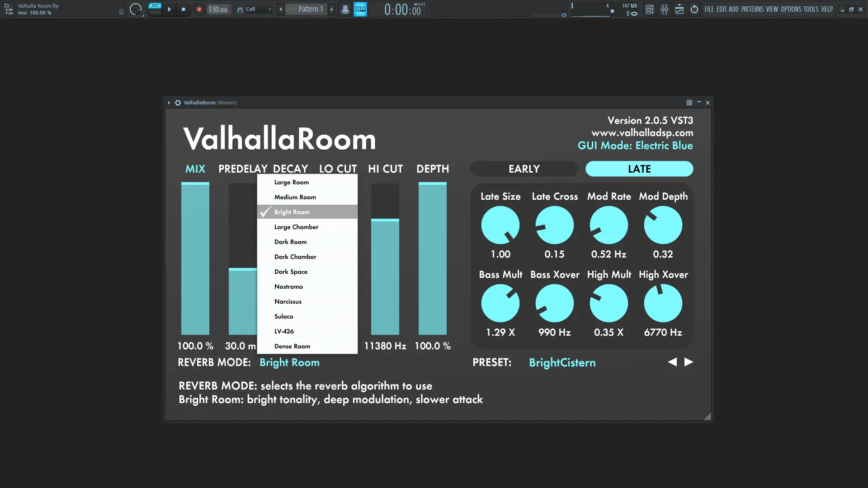Viewport: 868px width, 488px height.
Task: Open the mixer window icon
Action: coord(665,9)
